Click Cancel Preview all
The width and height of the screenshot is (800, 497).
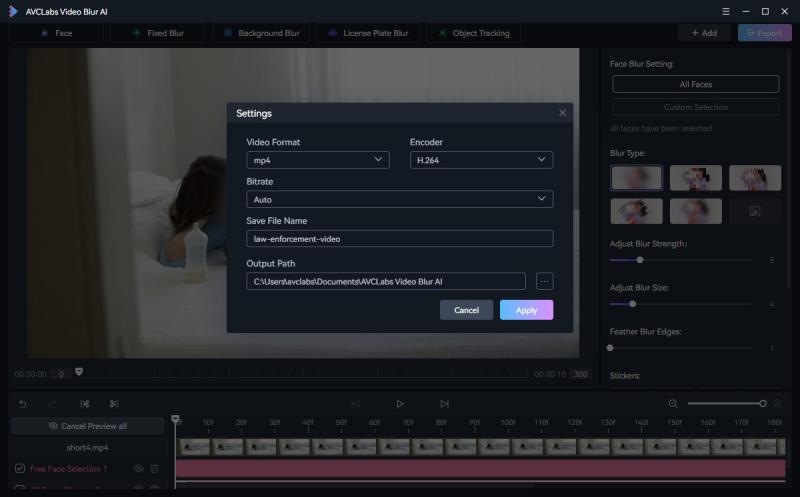click(x=87, y=426)
